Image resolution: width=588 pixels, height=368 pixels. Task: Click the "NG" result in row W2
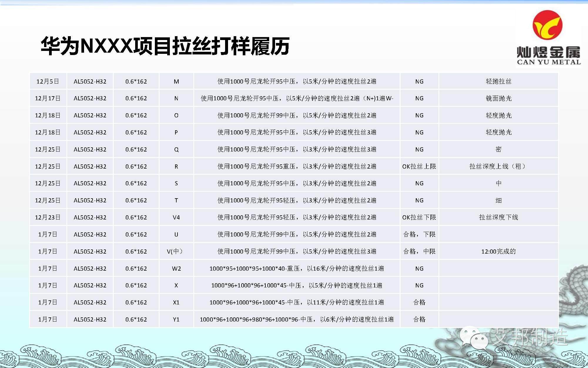pos(419,269)
